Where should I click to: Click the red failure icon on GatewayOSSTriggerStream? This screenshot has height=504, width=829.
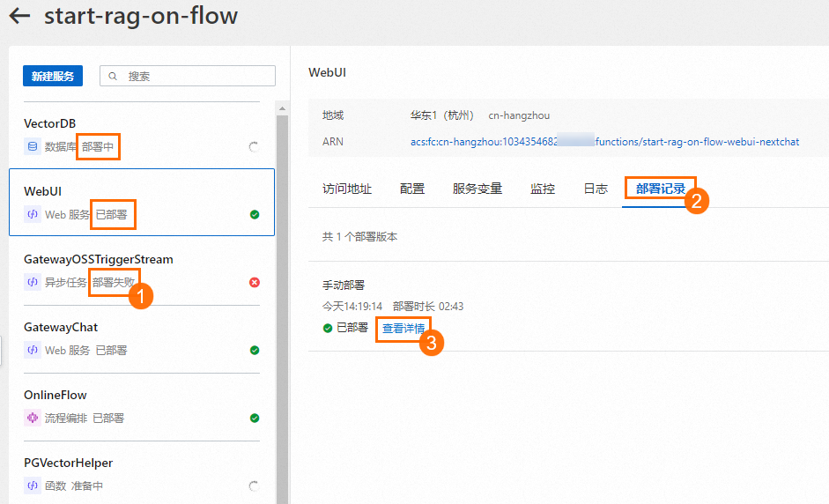coord(255,282)
